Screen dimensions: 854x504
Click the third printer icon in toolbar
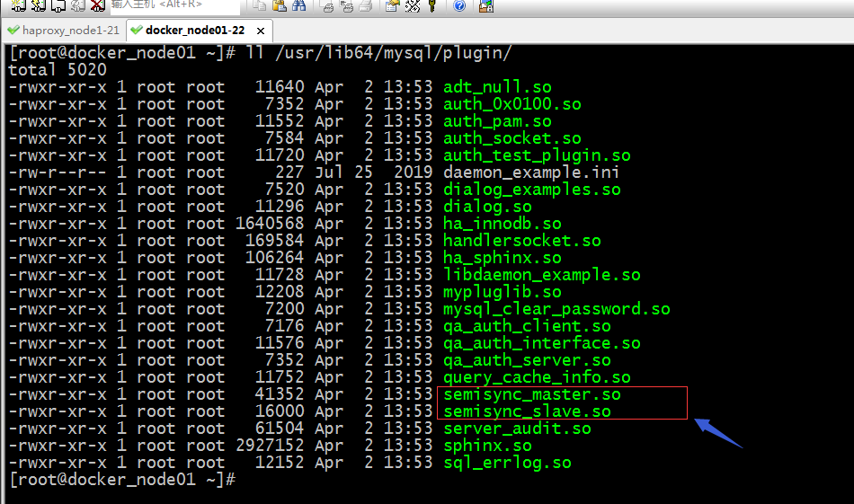coord(366,6)
